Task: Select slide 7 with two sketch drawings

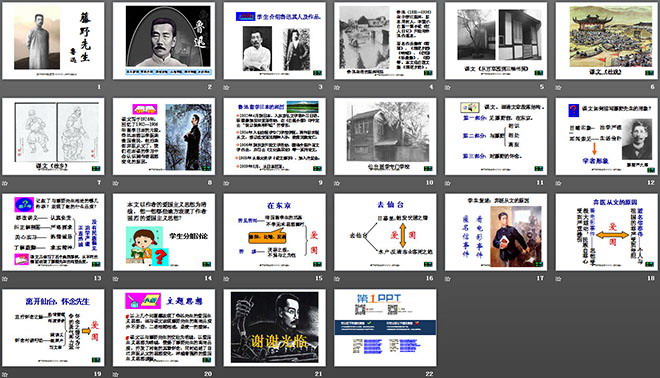Action: tap(53, 136)
